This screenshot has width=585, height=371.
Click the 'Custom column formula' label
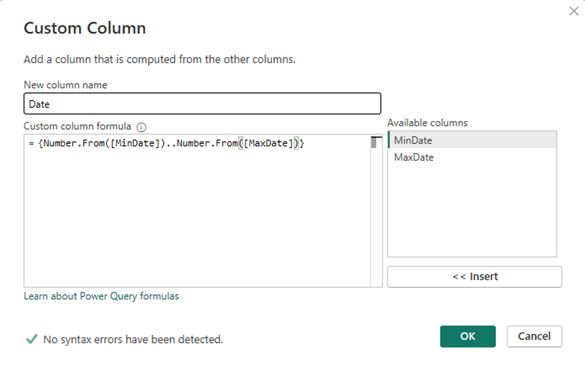[x=77, y=127]
